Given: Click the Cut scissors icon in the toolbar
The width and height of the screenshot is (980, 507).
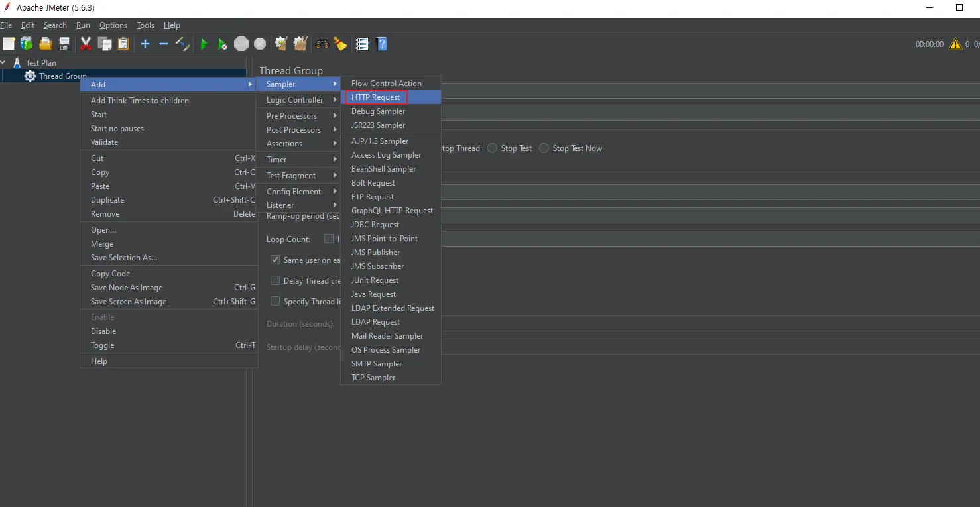Looking at the screenshot, I should pyautogui.click(x=86, y=44).
